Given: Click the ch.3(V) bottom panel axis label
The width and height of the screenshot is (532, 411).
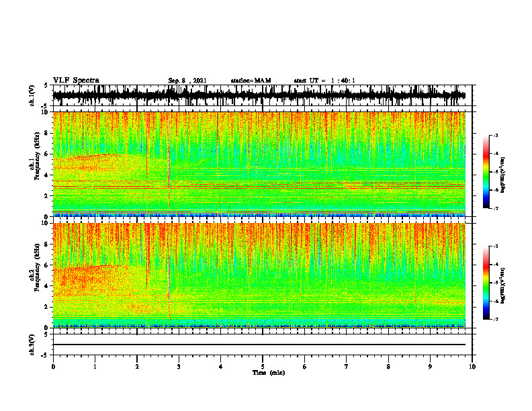Looking at the screenshot, I should pos(32,345).
